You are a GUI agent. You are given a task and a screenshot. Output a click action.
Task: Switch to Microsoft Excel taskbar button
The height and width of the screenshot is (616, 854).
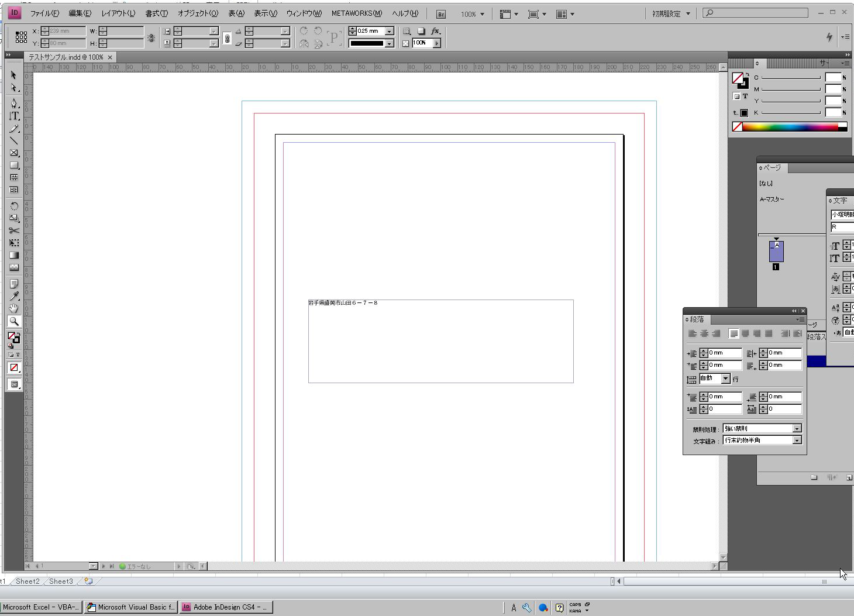41,607
